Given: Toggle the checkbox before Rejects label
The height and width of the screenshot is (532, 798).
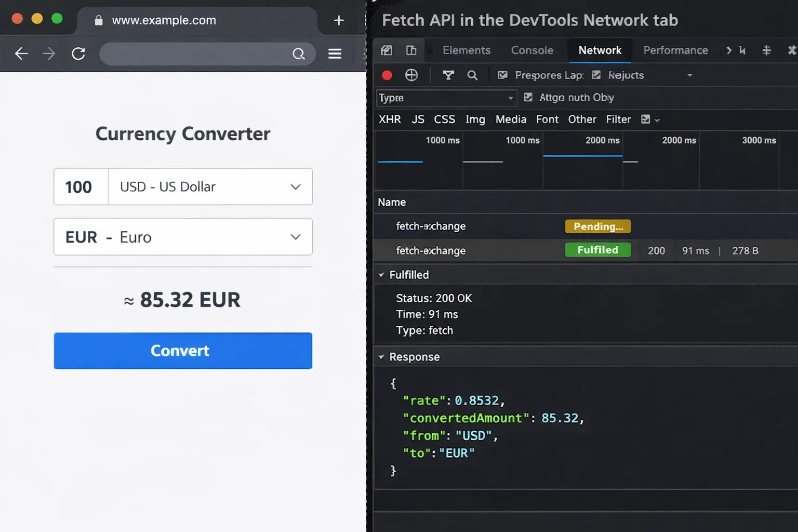Looking at the screenshot, I should pyautogui.click(x=596, y=75).
